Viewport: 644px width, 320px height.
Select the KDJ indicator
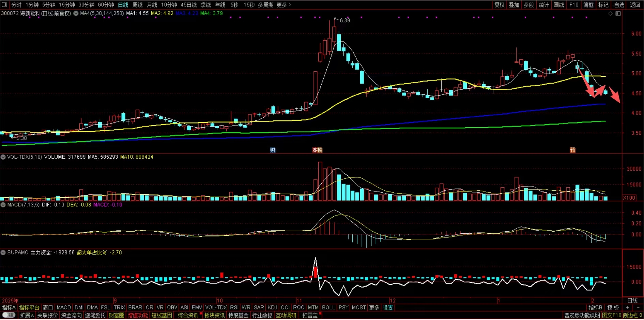tap(272, 308)
